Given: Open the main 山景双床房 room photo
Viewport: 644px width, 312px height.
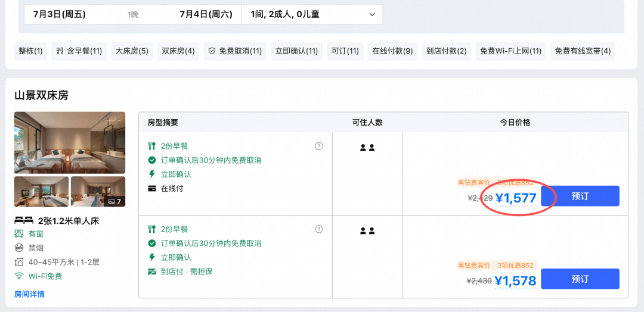Looking at the screenshot, I should tap(70, 143).
